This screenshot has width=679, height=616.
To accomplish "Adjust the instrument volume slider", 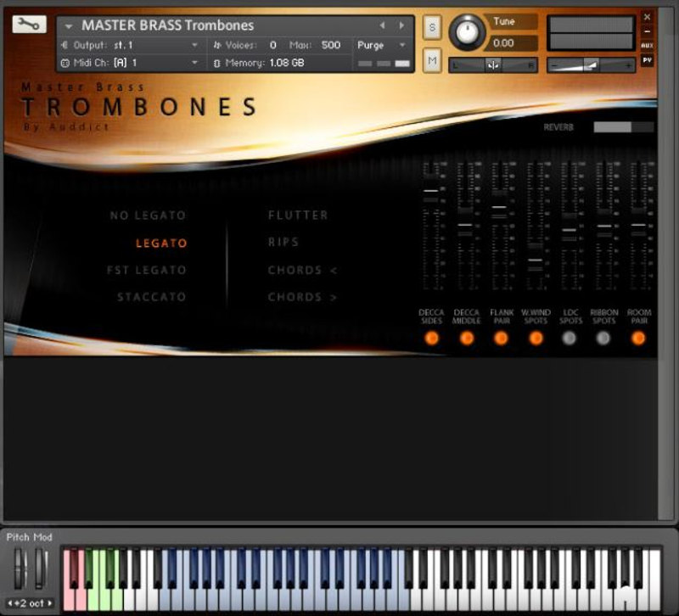I will tap(591, 65).
